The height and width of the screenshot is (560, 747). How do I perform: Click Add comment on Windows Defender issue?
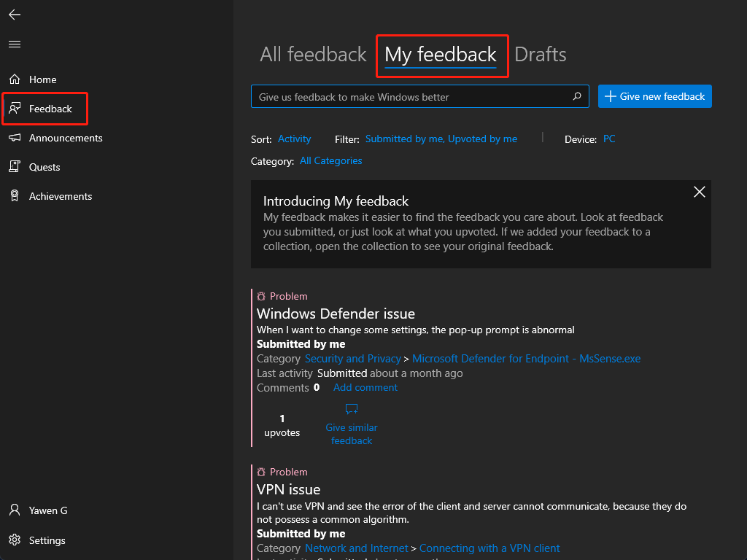coord(365,388)
